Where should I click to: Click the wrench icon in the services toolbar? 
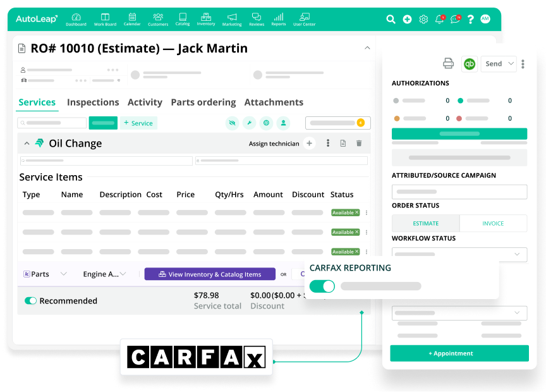(x=250, y=123)
